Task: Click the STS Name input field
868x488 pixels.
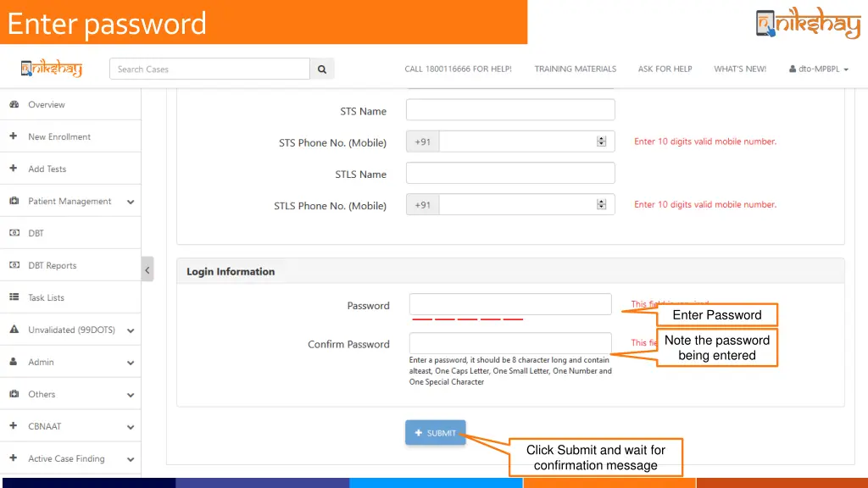Action: [x=510, y=109]
